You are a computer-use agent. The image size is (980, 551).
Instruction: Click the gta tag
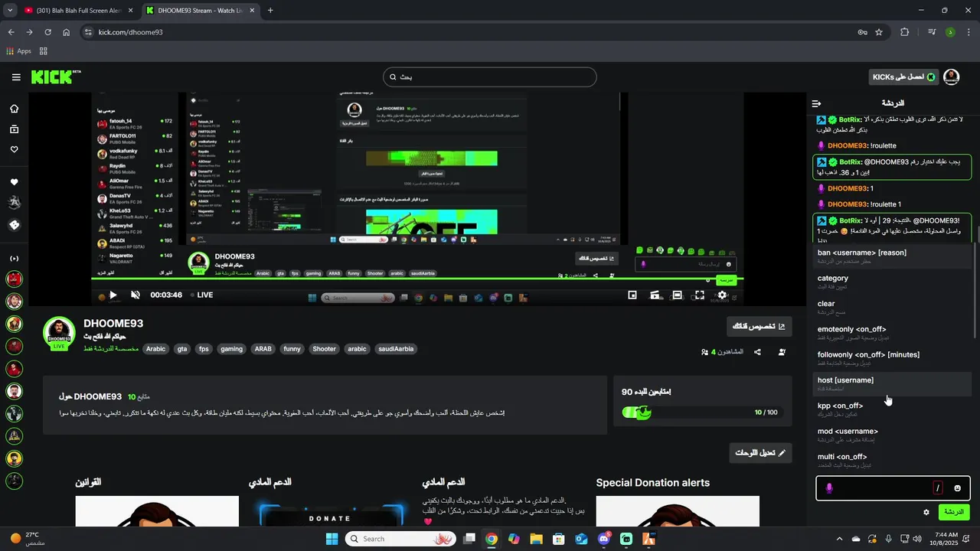(182, 349)
